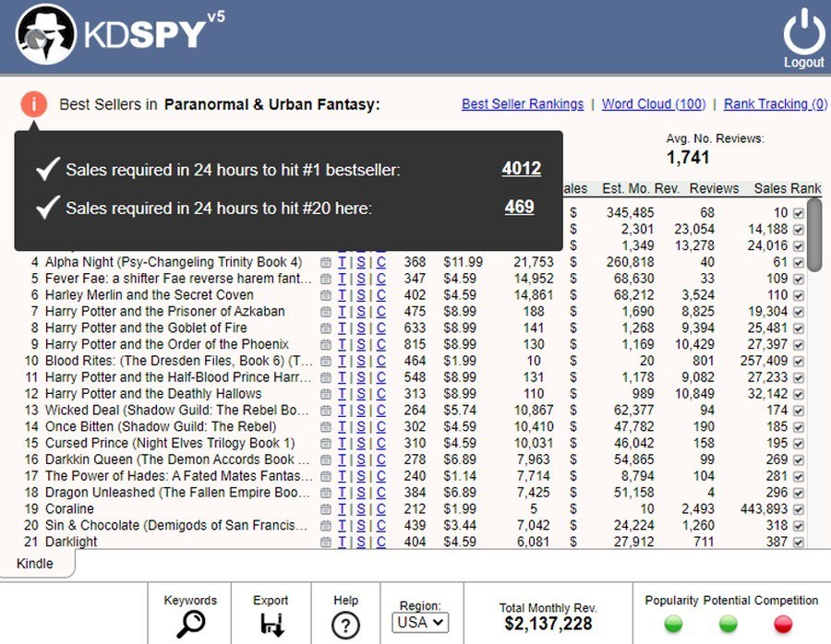Click the 4012 sales required link
Viewport: 831px width, 644px height.
(x=521, y=169)
